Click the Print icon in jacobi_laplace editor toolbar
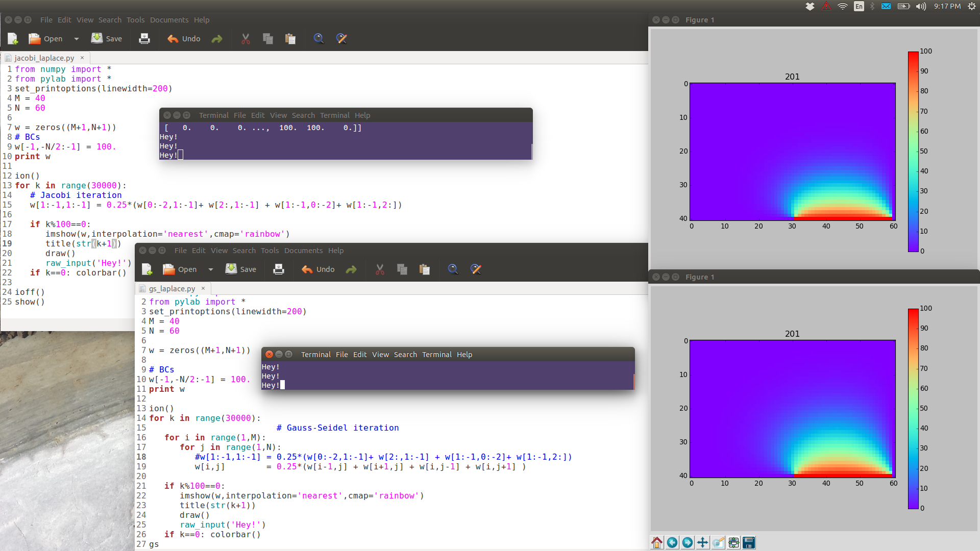 click(x=144, y=39)
